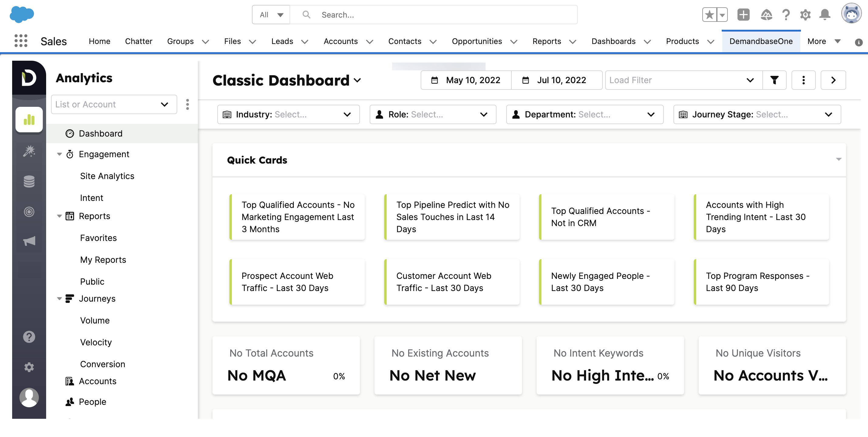Click the target icon in the sidebar
The width and height of the screenshot is (868, 437).
(29, 212)
